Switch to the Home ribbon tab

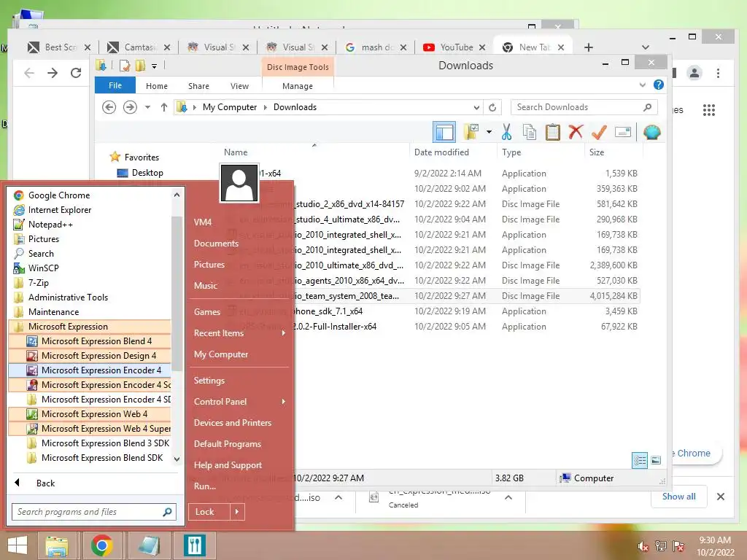click(157, 86)
